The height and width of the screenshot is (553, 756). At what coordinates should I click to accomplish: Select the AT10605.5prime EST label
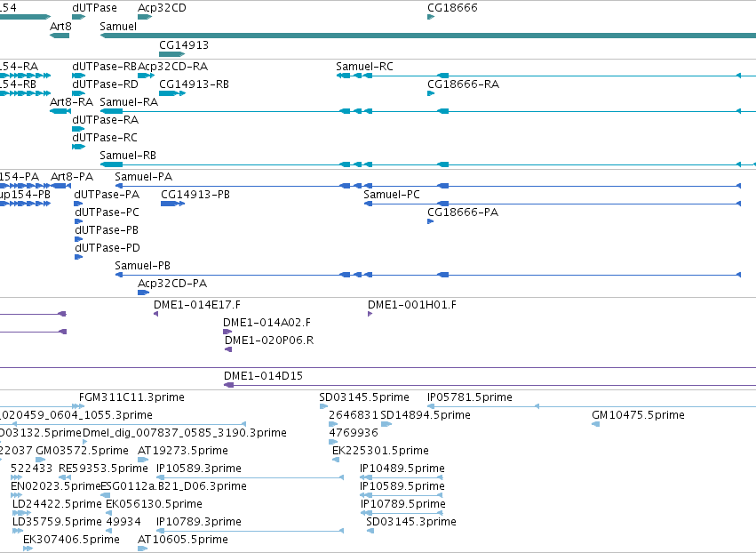pos(183,540)
